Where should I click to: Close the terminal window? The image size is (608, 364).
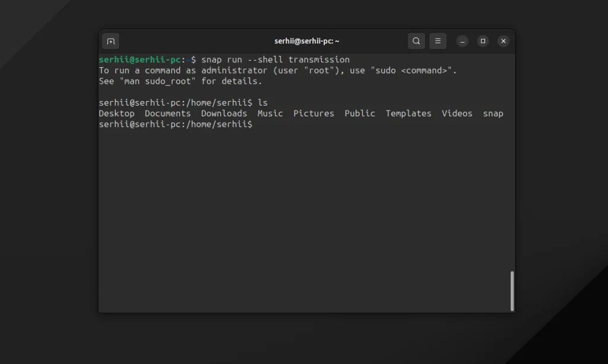click(503, 41)
